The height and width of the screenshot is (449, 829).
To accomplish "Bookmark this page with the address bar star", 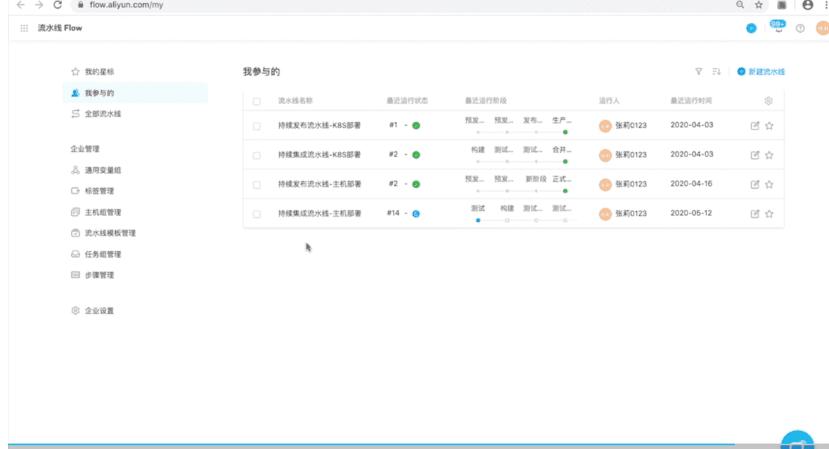I will pyautogui.click(x=759, y=5).
